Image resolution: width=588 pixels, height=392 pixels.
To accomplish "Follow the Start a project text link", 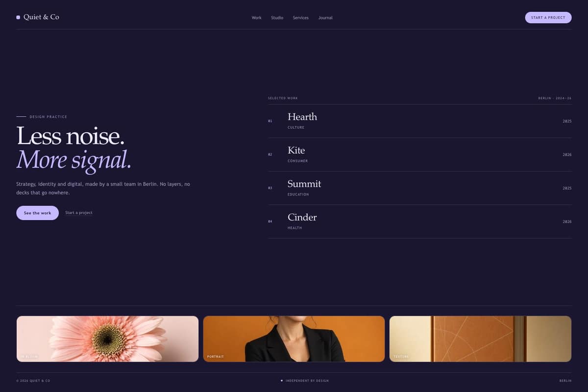I will [79, 213].
